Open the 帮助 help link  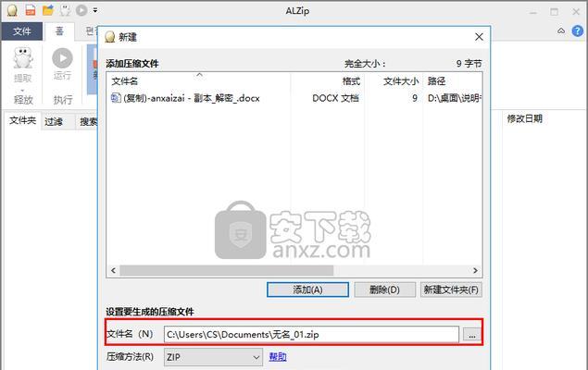coord(278,357)
